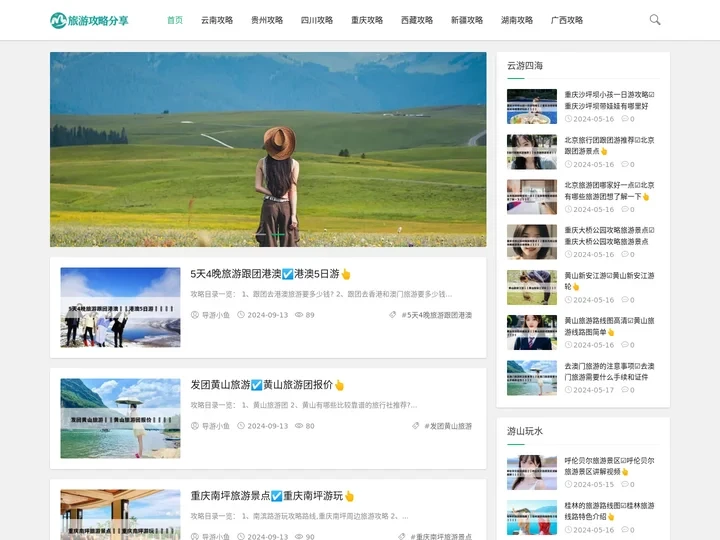Click the 云游四海 section heading
The height and width of the screenshot is (540, 720).
(x=525, y=66)
